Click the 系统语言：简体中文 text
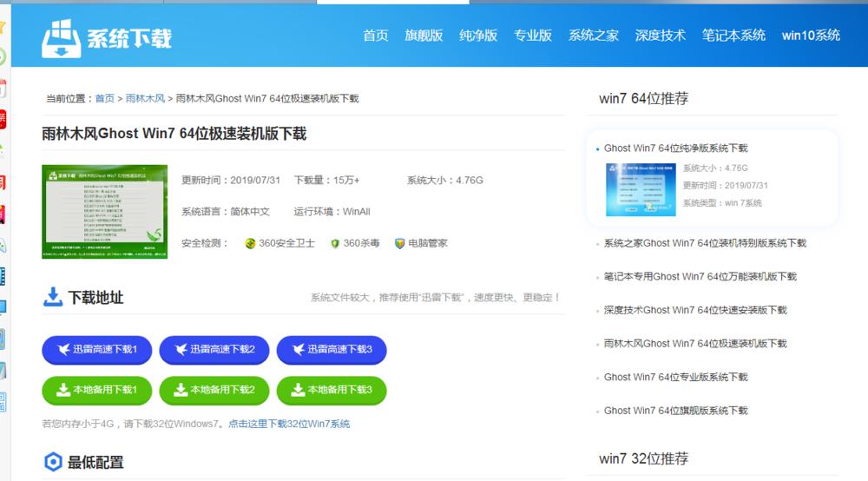The height and width of the screenshot is (481, 868). coord(226,212)
